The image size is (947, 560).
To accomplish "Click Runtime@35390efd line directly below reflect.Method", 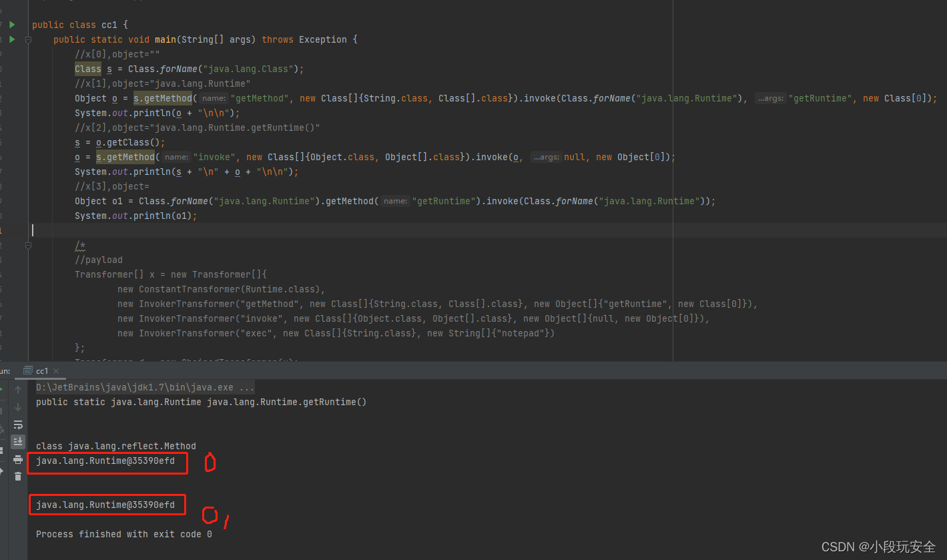I will pyautogui.click(x=105, y=461).
